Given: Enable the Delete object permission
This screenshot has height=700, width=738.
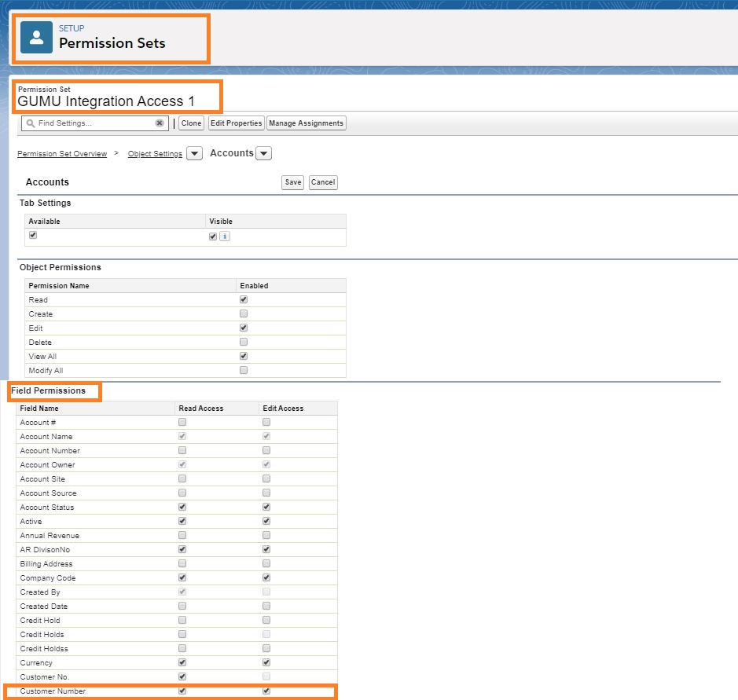Looking at the screenshot, I should coord(244,342).
